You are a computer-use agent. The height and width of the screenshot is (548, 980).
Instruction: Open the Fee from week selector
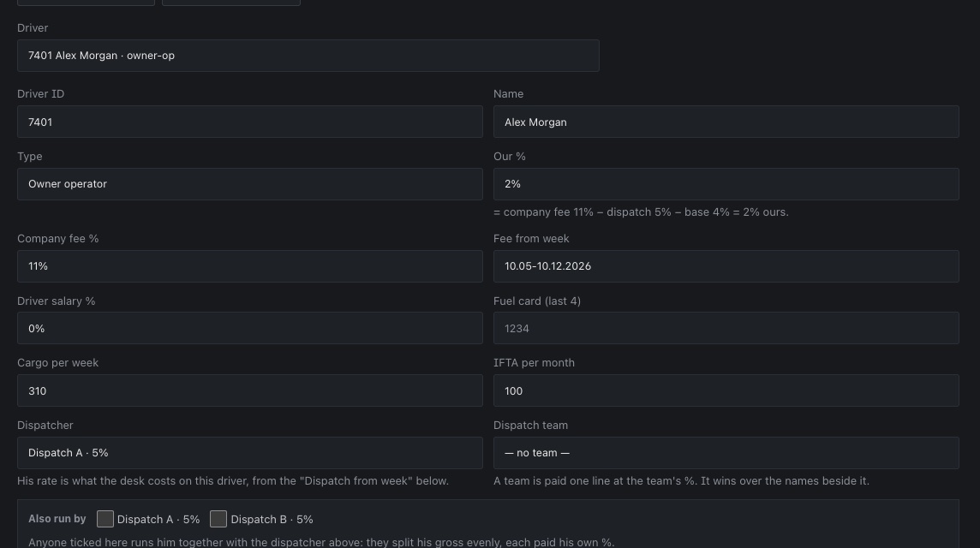(x=726, y=266)
